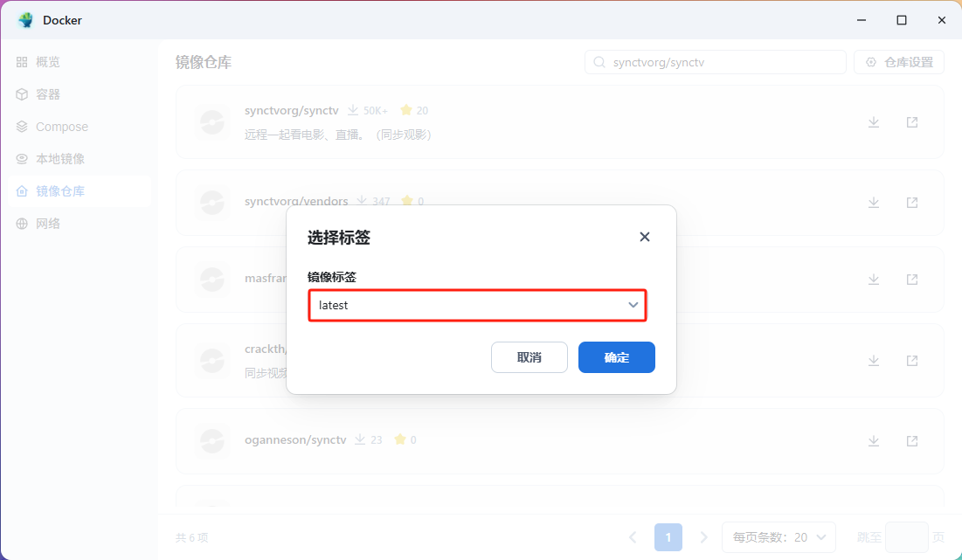The image size is (962, 560).
Task: Maximize the Docker window
Action: (901, 20)
